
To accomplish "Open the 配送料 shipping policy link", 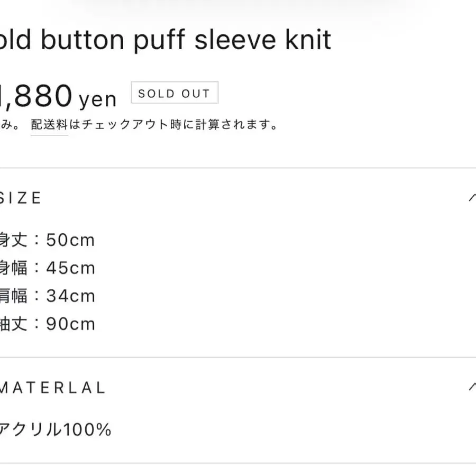I will [49, 125].
